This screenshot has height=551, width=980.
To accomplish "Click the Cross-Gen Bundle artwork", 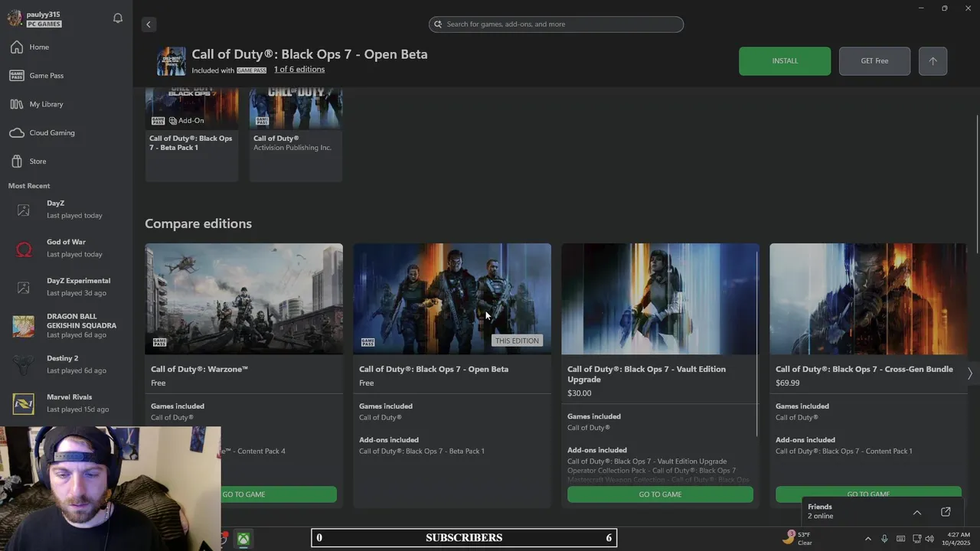I will point(868,298).
